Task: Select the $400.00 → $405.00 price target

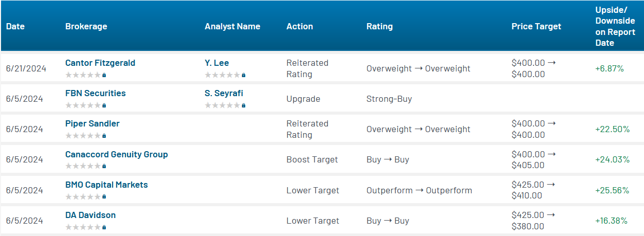Action: [x=534, y=159]
